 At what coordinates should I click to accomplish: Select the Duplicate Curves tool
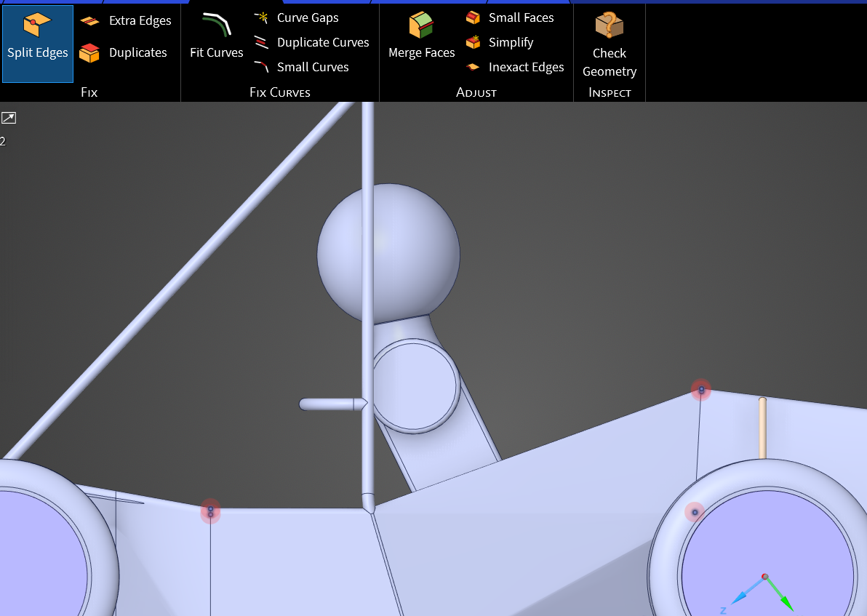[311, 43]
